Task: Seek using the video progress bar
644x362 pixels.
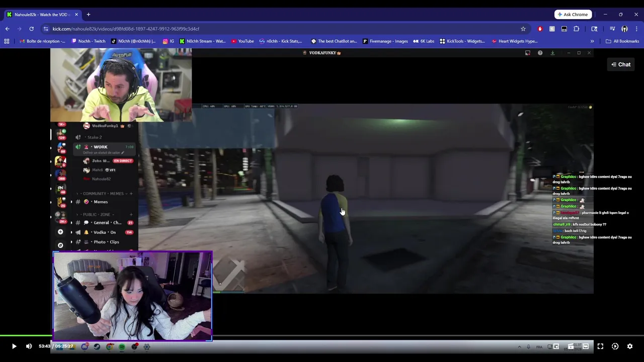Action: tap(322, 336)
